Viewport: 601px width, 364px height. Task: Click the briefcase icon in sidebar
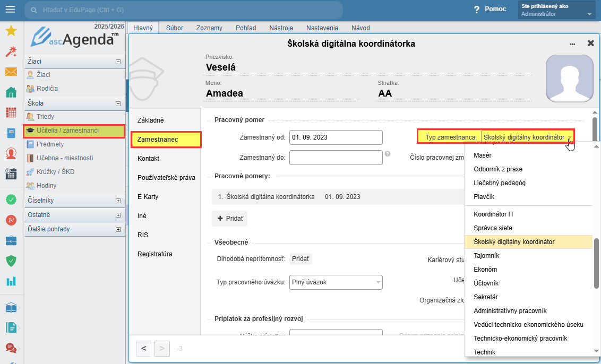pos(11,240)
